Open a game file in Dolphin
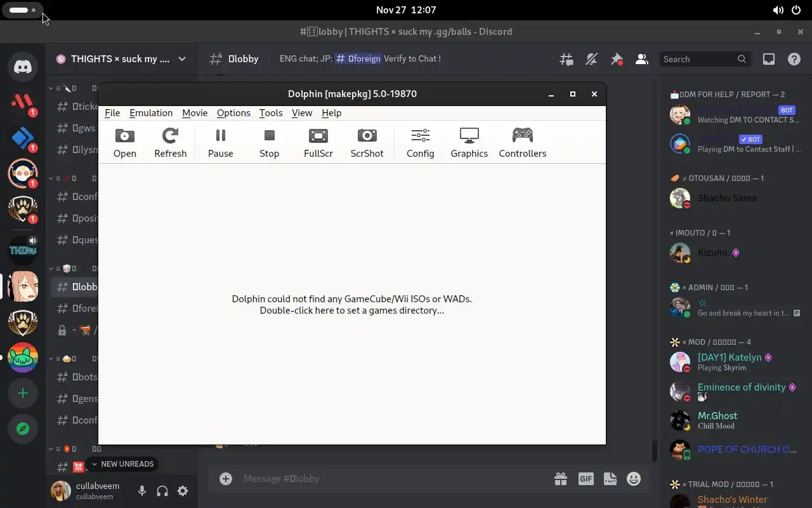Viewport: 812px width, 508px height. tap(125, 143)
